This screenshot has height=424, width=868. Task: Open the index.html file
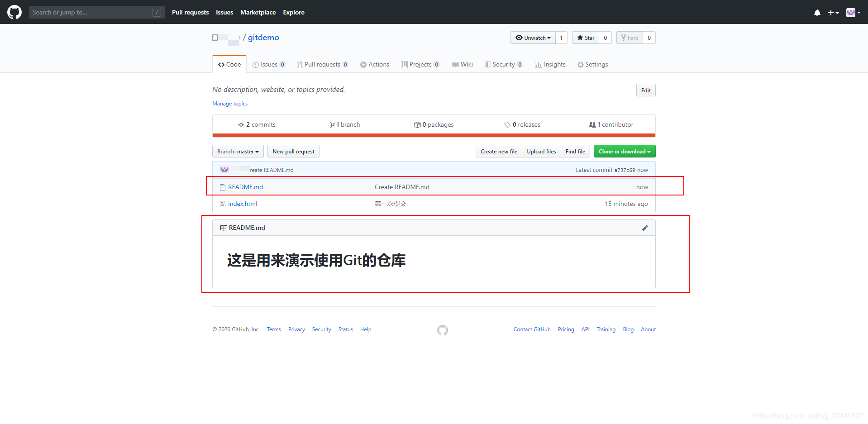coord(243,204)
